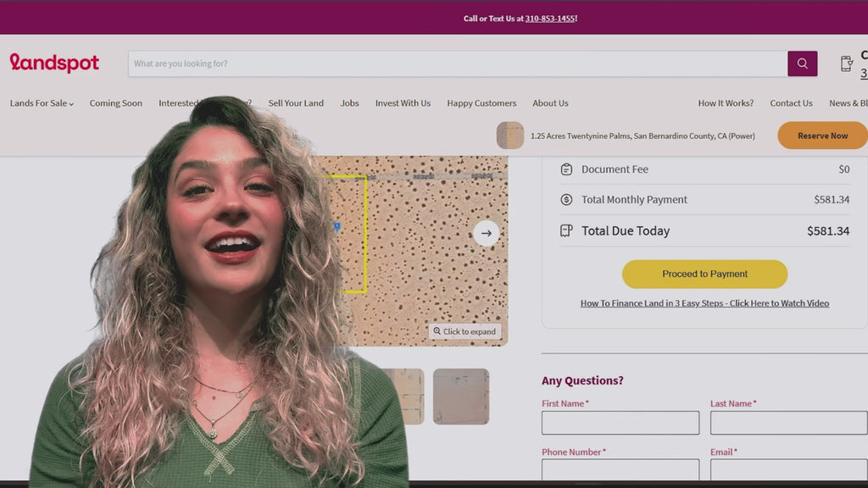Click the Total Due Today icon
This screenshot has width=868, height=488.
pos(566,230)
